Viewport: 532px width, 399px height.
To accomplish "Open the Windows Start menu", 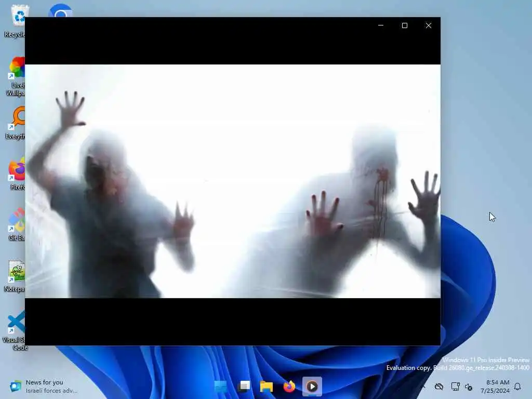I will coord(221,387).
